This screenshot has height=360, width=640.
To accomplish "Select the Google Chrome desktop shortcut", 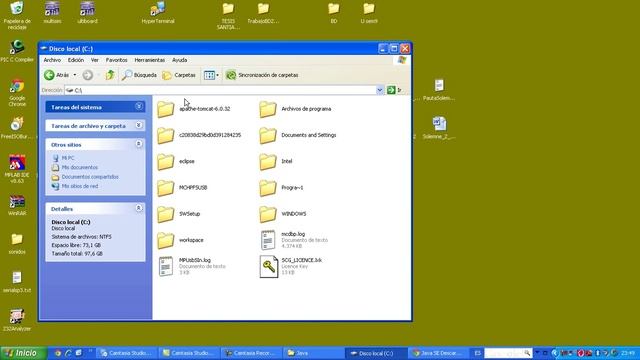I will (x=17, y=93).
